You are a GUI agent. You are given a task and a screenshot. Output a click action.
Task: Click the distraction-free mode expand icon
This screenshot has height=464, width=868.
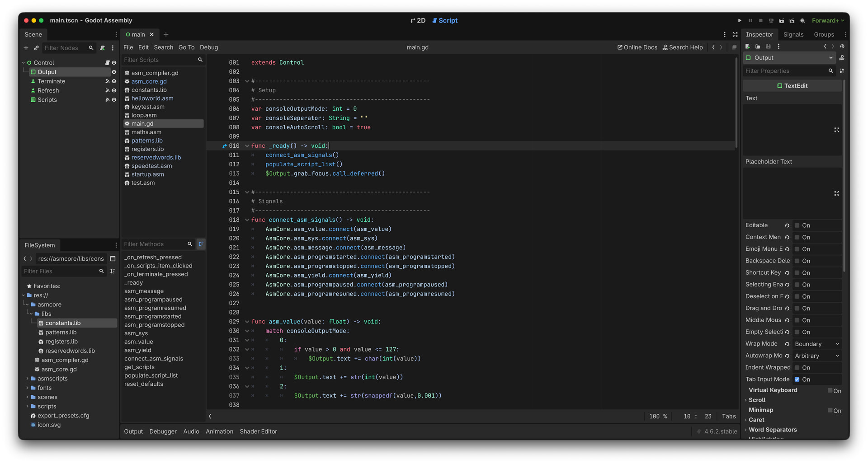point(735,34)
